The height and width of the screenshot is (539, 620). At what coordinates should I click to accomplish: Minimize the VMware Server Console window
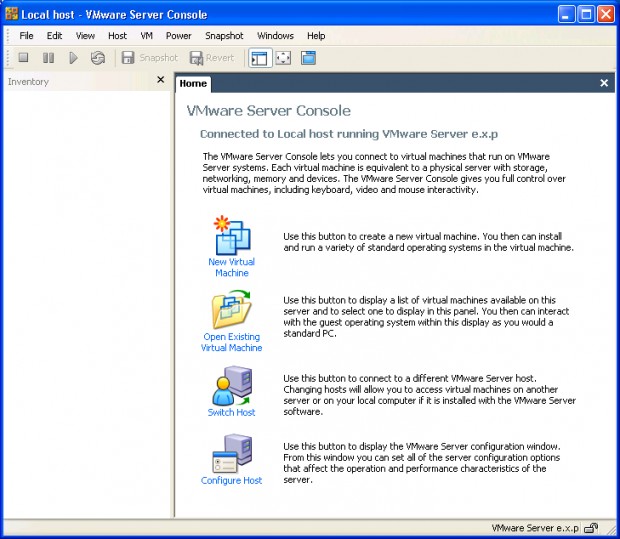pos(566,15)
